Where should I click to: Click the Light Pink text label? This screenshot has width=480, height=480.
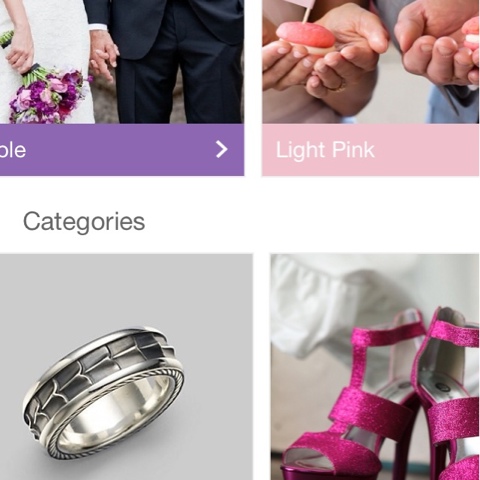tap(325, 150)
